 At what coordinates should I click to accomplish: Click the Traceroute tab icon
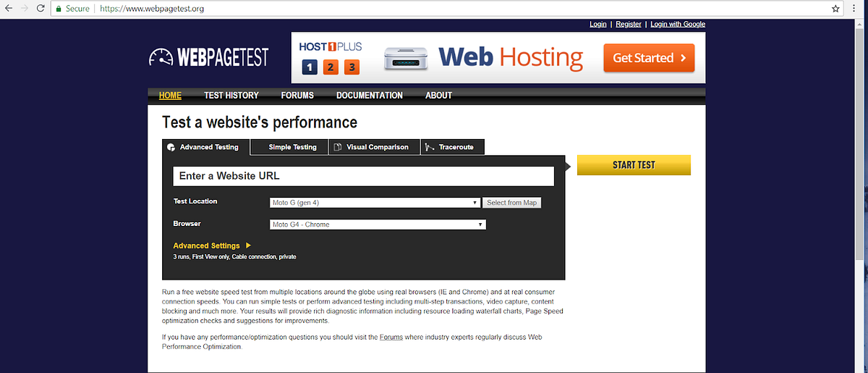(x=430, y=147)
